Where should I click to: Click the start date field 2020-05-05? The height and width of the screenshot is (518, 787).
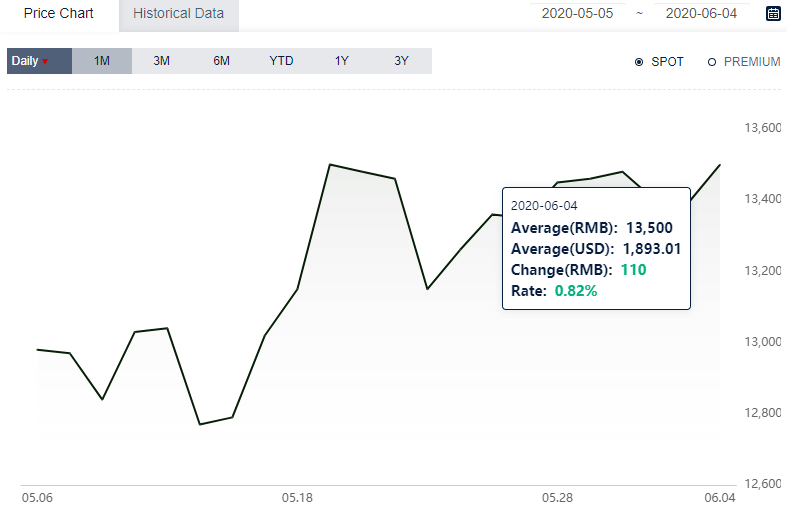577,14
